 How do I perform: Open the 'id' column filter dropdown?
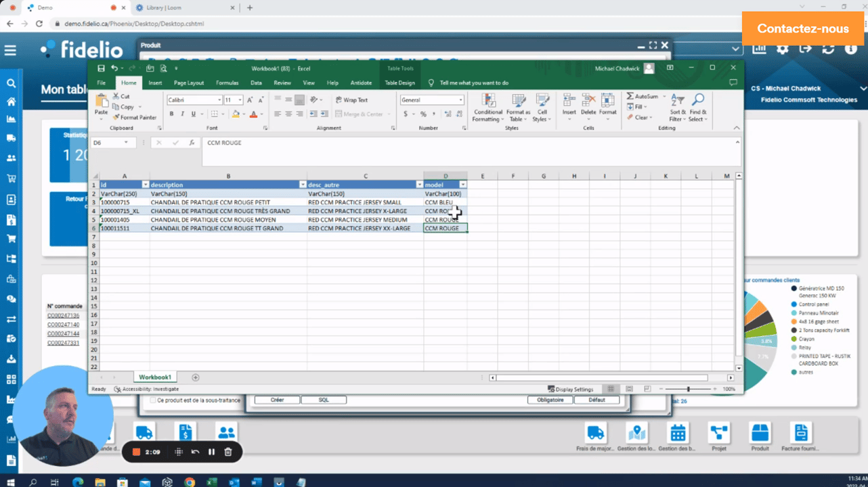[145, 185]
